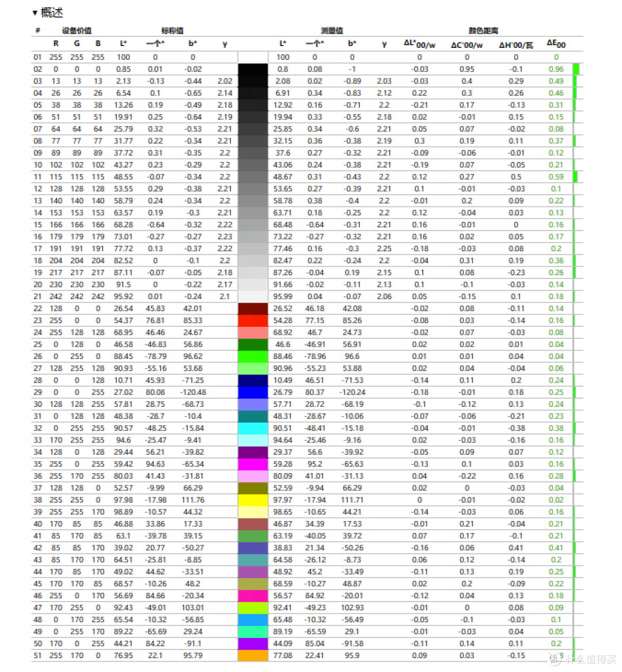Click the ΔE00 column header
The width and height of the screenshot is (622, 672).
coord(556,44)
